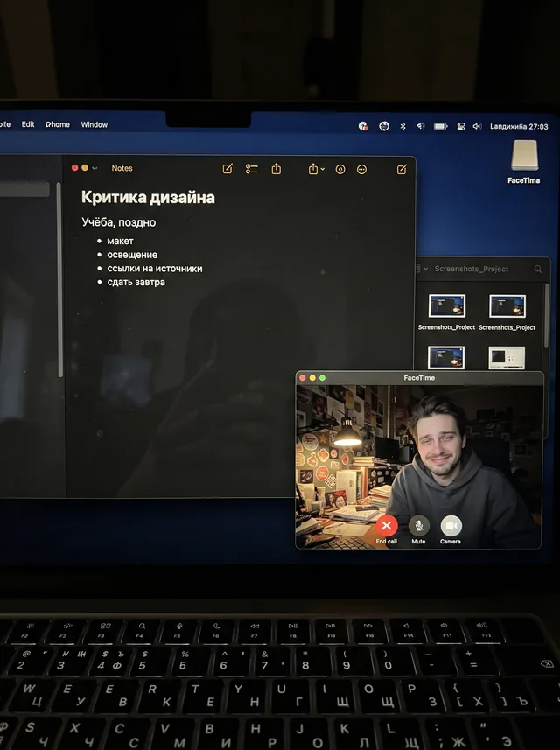The width and height of the screenshot is (560, 750).
Task: Click the compose icon beside the checklist icon
Action: [227, 169]
